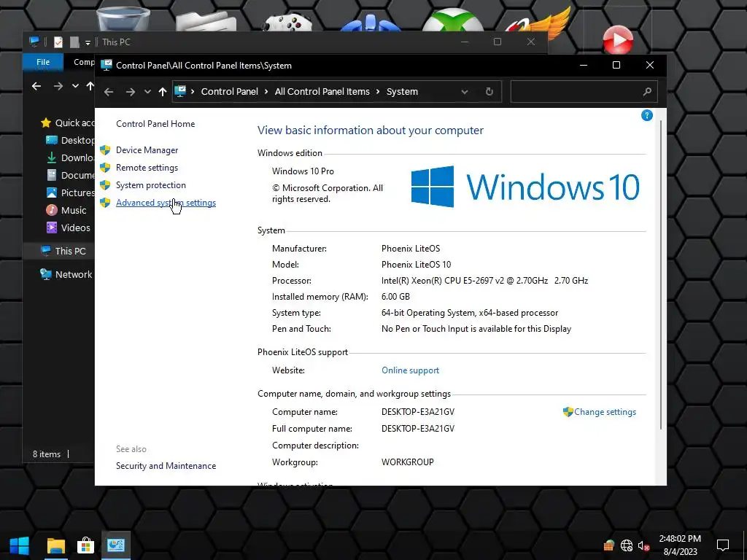747x560 pixels.
Task: Click the This PC title bar system icon
Action: (x=34, y=42)
